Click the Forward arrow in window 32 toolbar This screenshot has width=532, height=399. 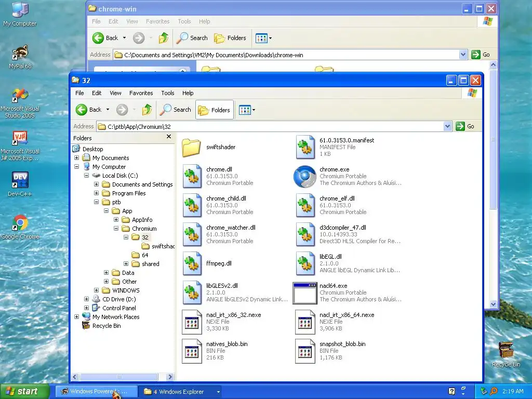122,110
